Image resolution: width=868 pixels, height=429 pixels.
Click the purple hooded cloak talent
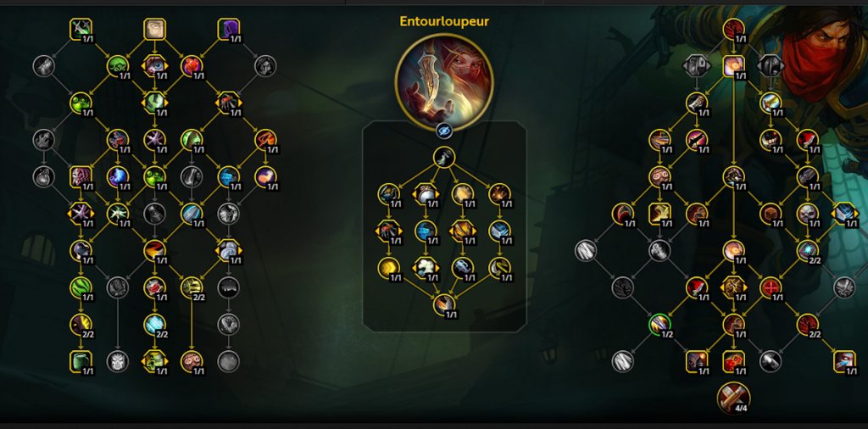[x=228, y=30]
